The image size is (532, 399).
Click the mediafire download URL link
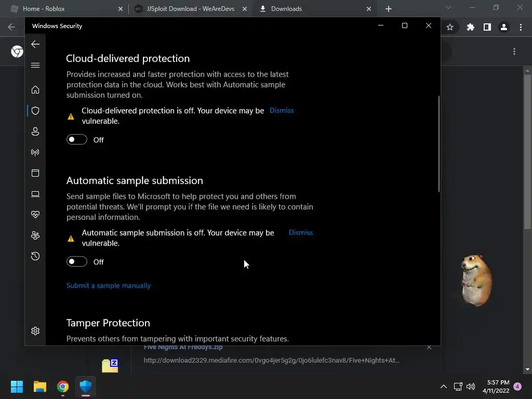[271, 361]
